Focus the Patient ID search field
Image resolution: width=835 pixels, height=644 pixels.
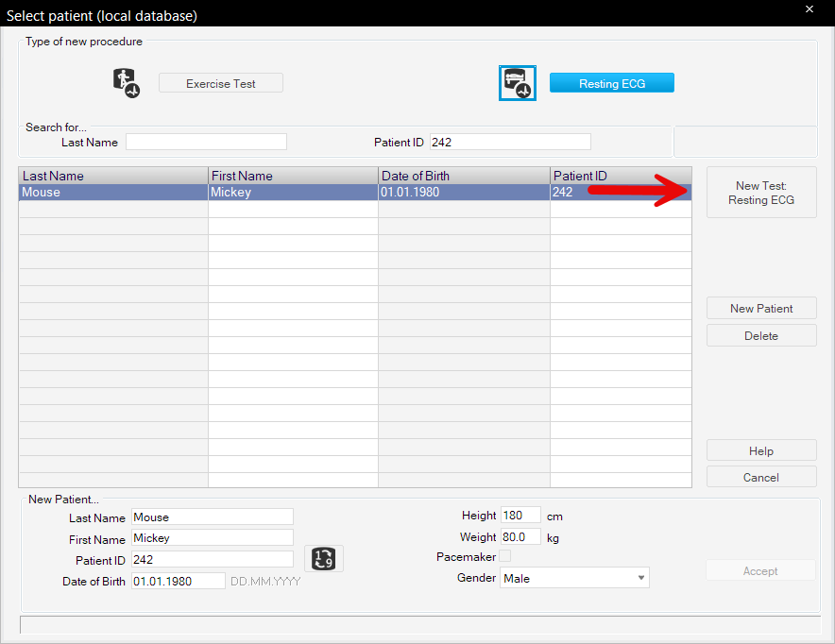click(x=510, y=142)
